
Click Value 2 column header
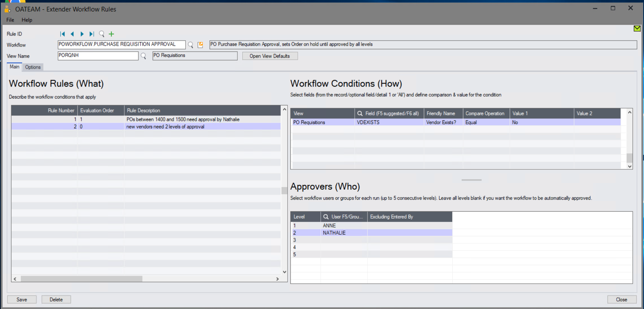coord(597,113)
